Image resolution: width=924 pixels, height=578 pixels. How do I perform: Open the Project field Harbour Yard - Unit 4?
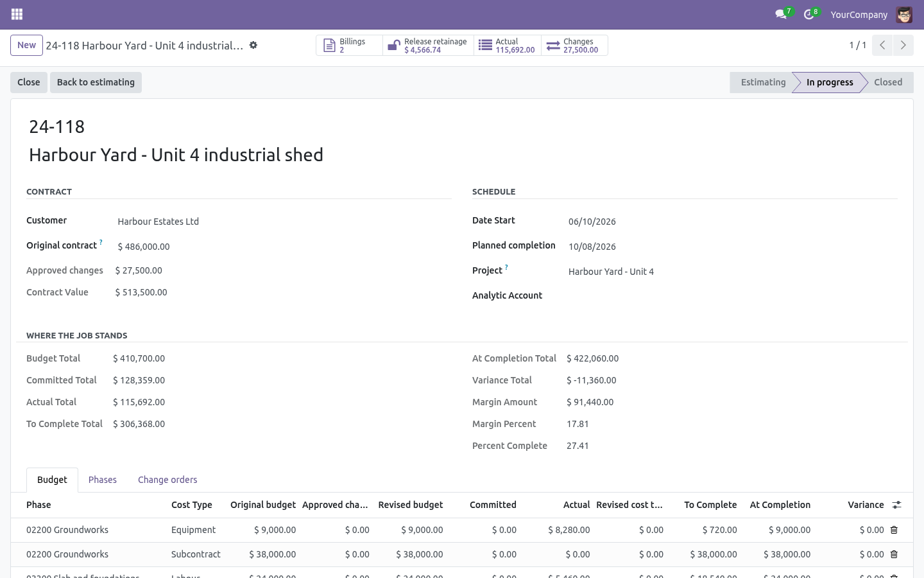pyautogui.click(x=732, y=272)
